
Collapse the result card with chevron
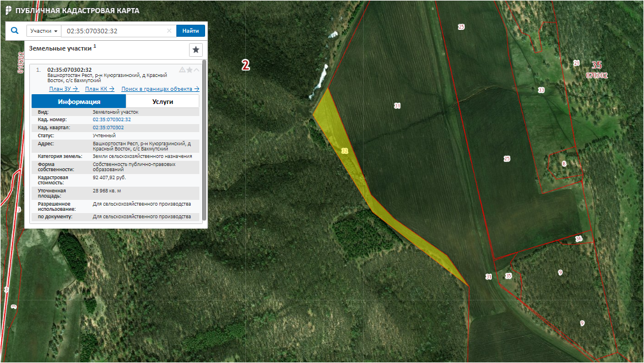(x=196, y=70)
